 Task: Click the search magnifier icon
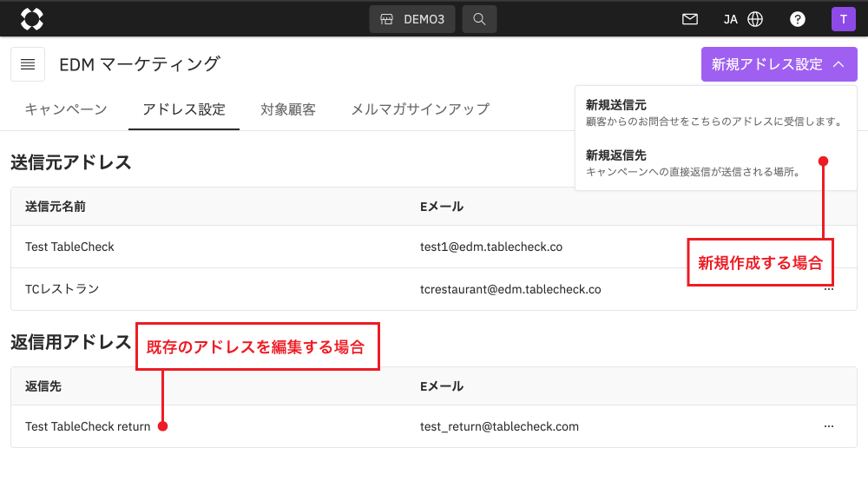point(479,19)
